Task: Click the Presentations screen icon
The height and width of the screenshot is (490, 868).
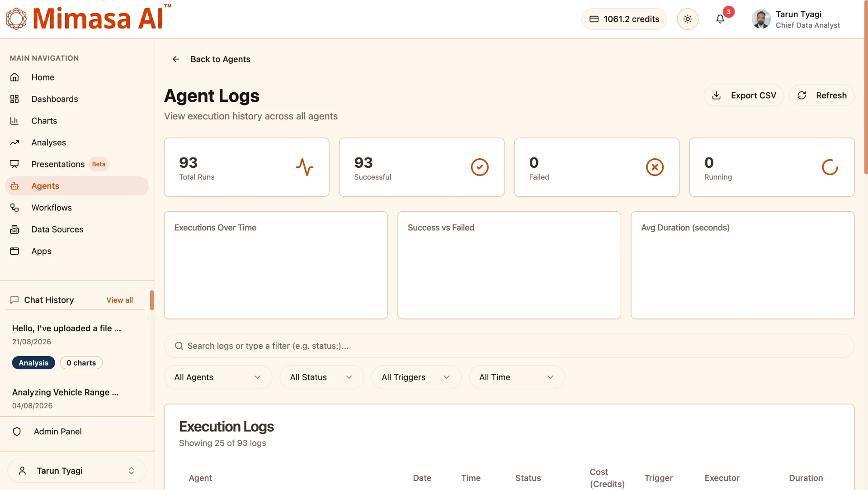Action: pyautogui.click(x=14, y=164)
